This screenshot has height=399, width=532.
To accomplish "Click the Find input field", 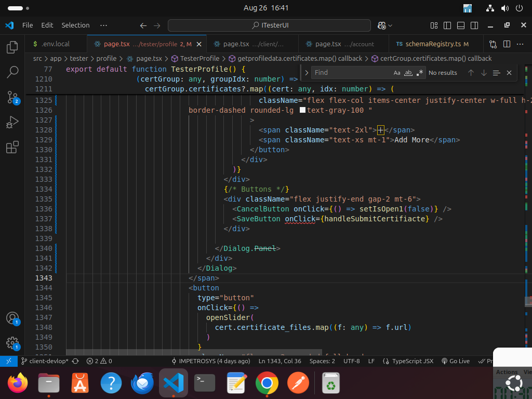I will 351,73.
